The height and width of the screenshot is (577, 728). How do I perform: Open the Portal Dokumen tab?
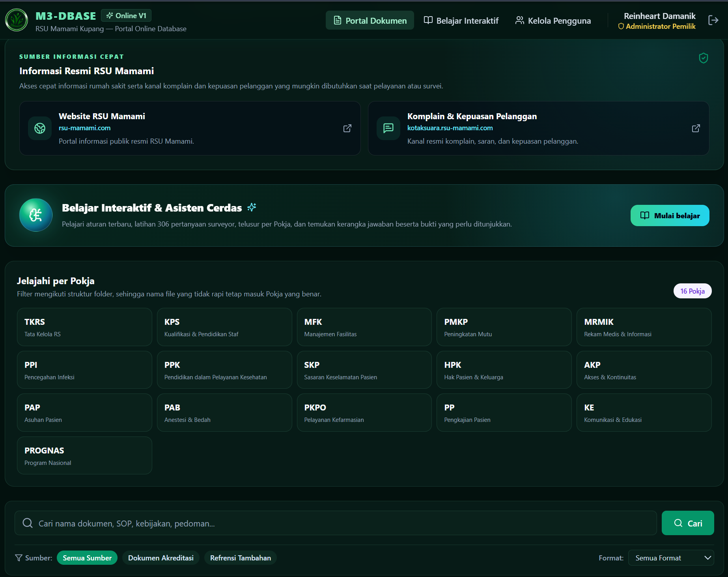[x=370, y=20]
